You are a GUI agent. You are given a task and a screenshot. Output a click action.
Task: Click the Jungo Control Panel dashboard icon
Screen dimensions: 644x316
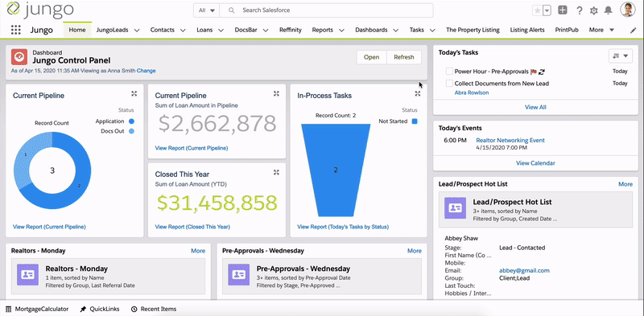point(19,57)
